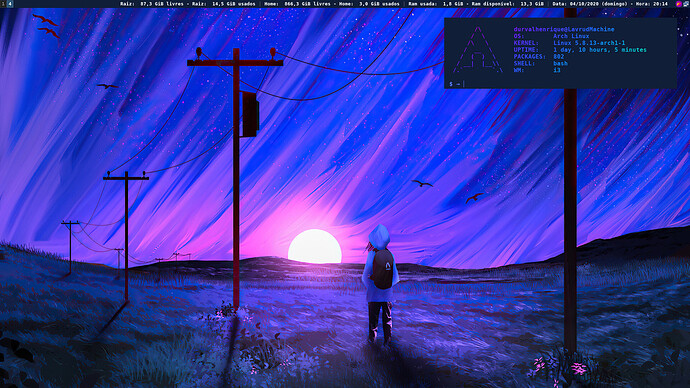690x388 pixels.
Task: Click the 'Linux 5.8.13-arch1-1' kernel value
Action: click(x=589, y=43)
